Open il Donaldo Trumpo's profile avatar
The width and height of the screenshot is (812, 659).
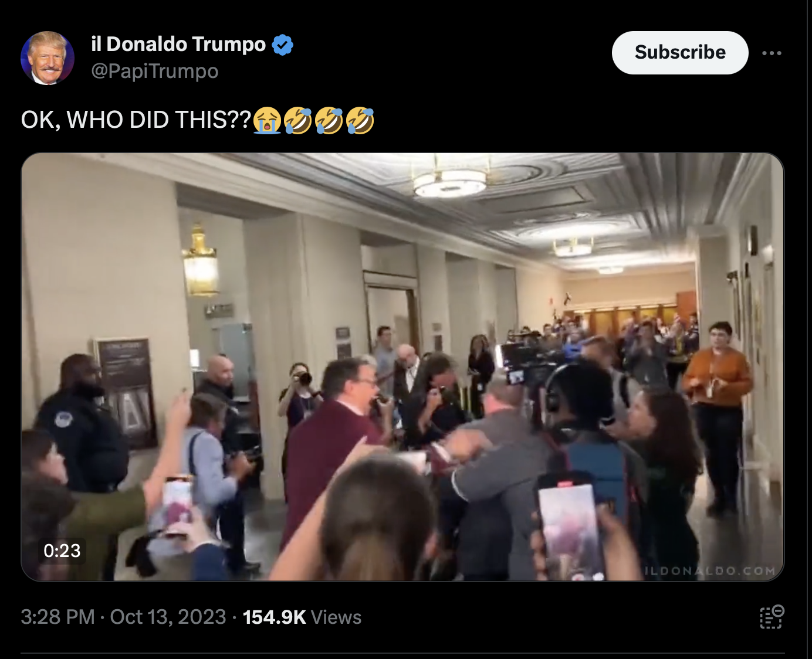pyautogui.click(x=48, y=58)
